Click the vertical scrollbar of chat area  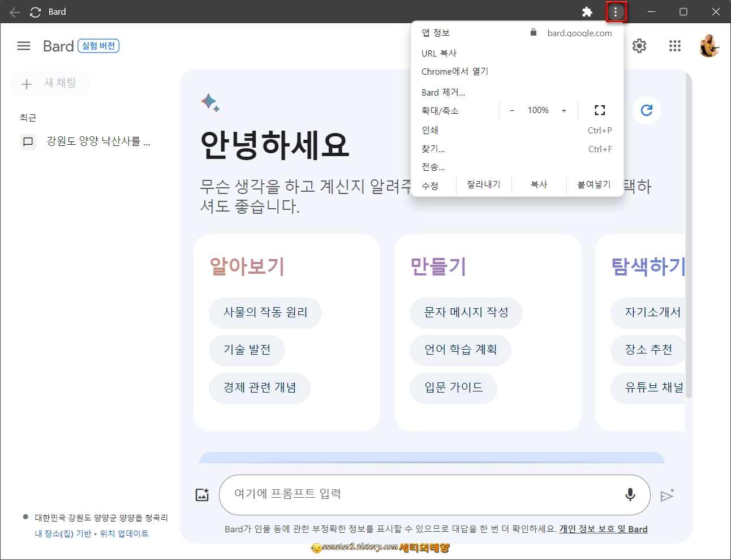(x=689, y=235)
